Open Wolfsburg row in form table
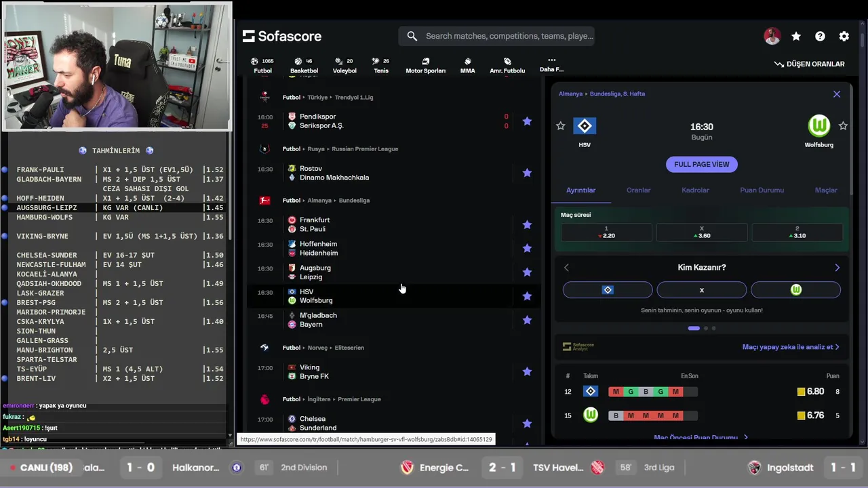The width and height of the screenshot is (868, 488). (701, 415)
